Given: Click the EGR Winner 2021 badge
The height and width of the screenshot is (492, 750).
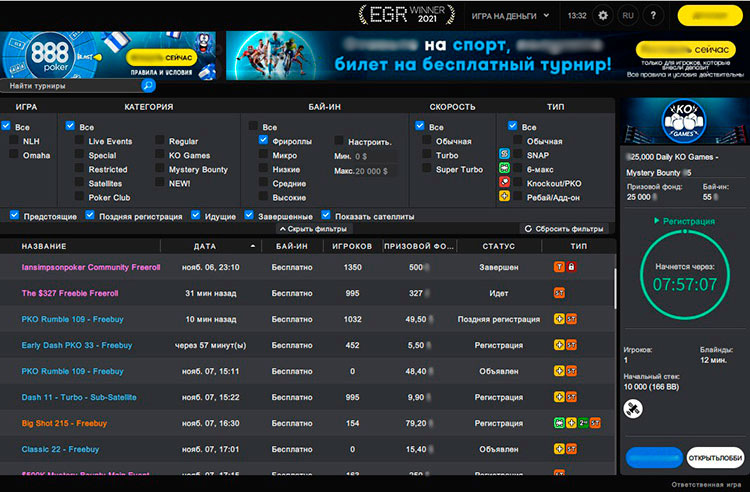Looking at the screenshot, I should pos(407,15).
